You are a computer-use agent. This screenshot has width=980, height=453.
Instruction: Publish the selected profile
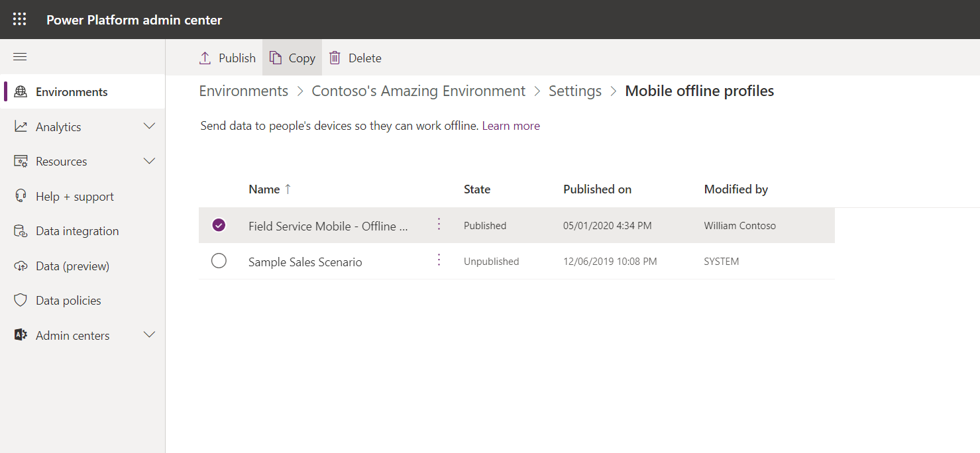[x=227, y=58]
